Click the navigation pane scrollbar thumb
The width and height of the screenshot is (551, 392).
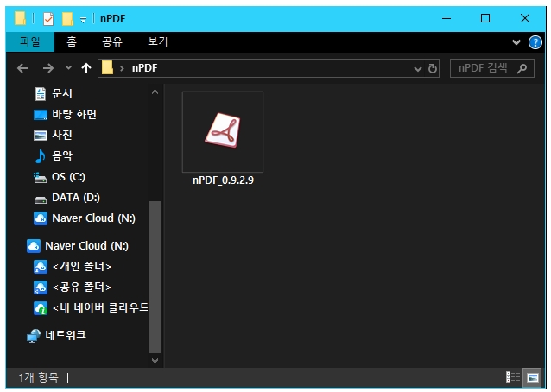pos(155,277)
